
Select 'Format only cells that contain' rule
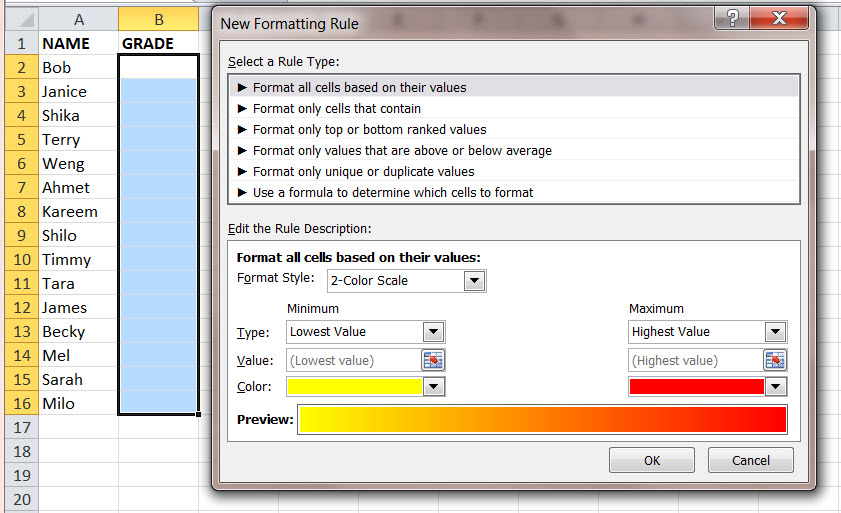click(x=514, y=108)
